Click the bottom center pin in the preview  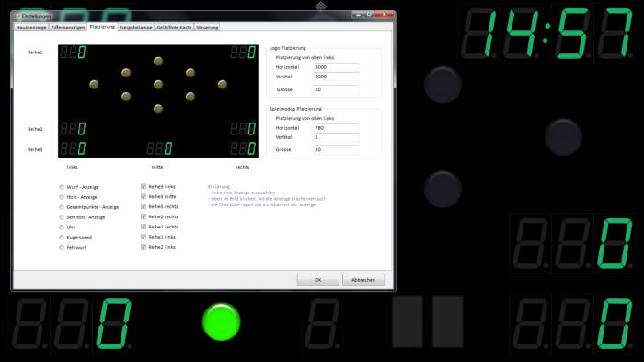point(158,109)
